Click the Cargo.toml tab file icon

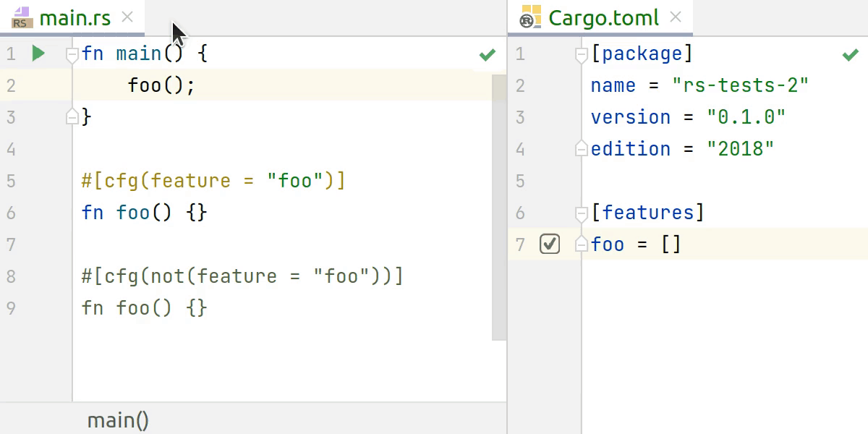[x=531, y=17]
